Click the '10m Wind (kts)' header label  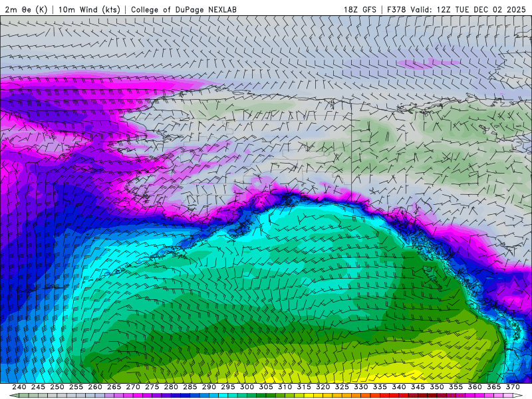pos(89,9)
